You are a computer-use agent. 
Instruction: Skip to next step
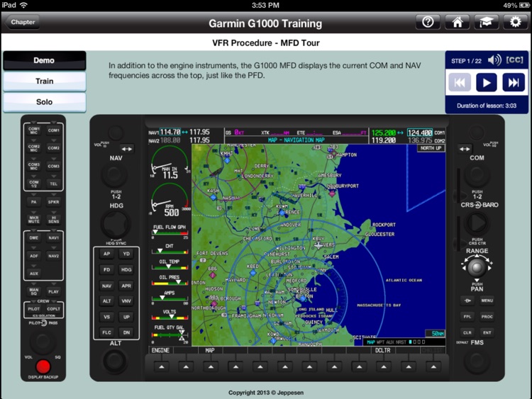514,82
